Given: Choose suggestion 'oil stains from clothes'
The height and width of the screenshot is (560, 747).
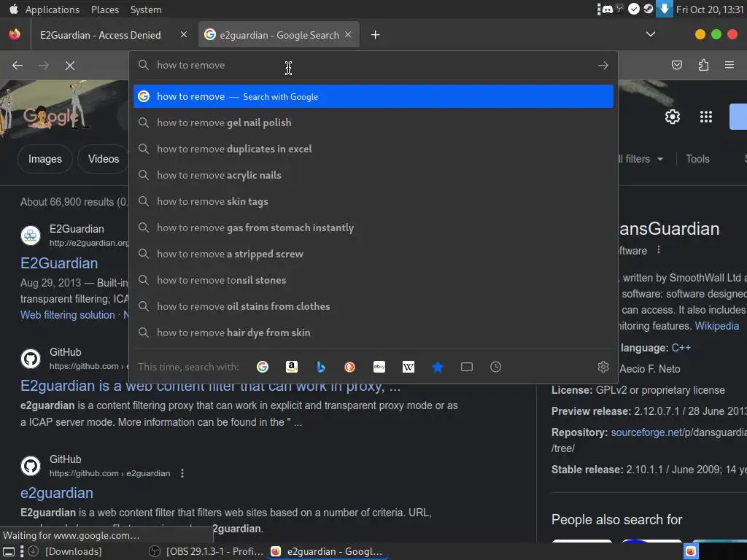Looking at the screenshot, I should [373, 306].
